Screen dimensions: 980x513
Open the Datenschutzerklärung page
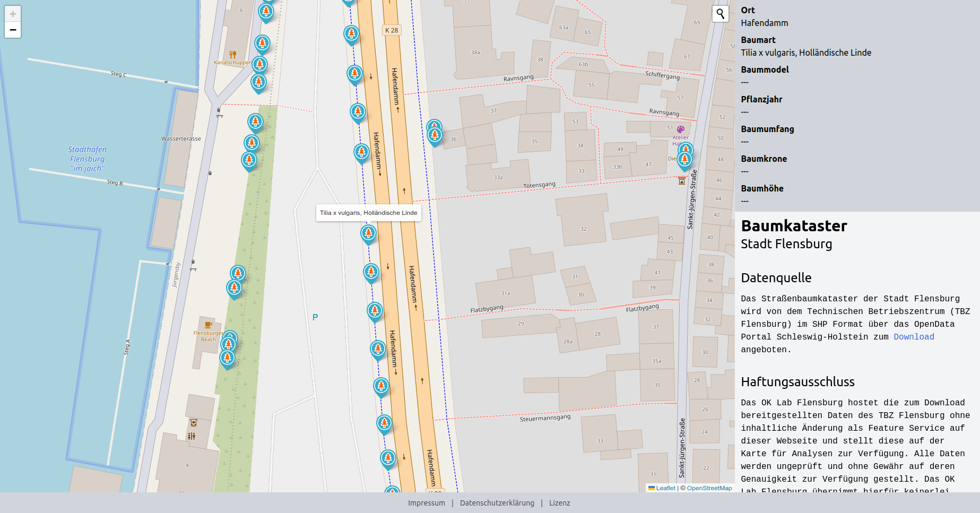pos(497,503)
